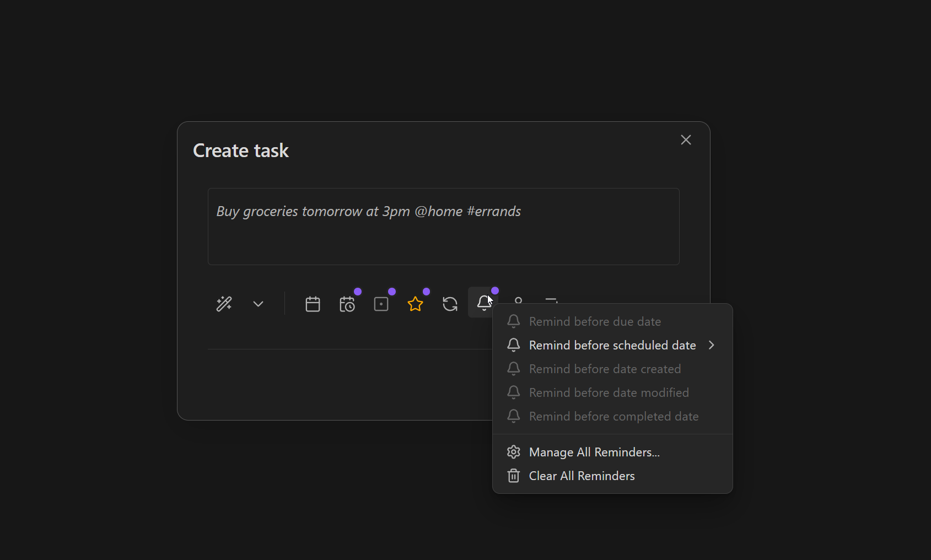This screenshot has height=560, width=931.
Task: Click the priority square icon
Action: click(381, 304)
